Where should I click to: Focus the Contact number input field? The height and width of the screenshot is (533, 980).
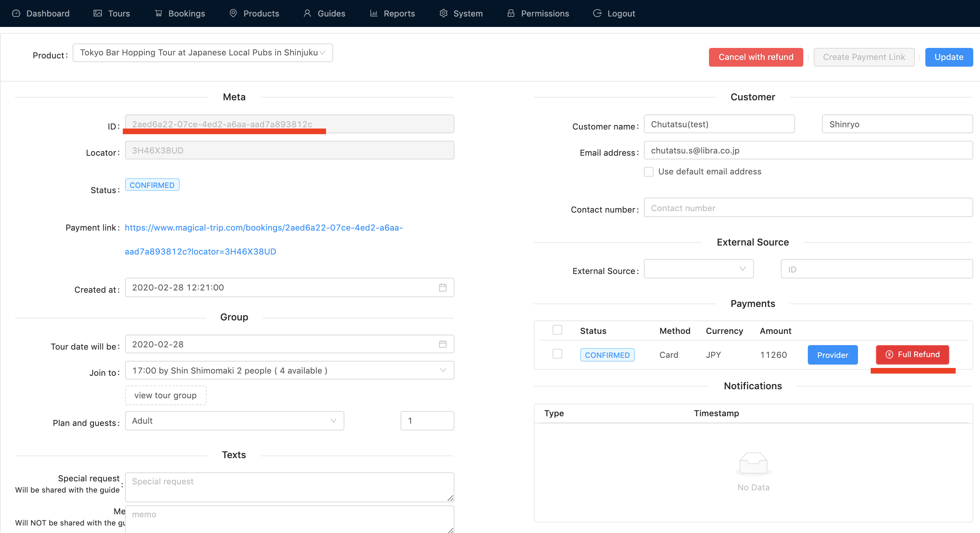[x=808, y=208]
